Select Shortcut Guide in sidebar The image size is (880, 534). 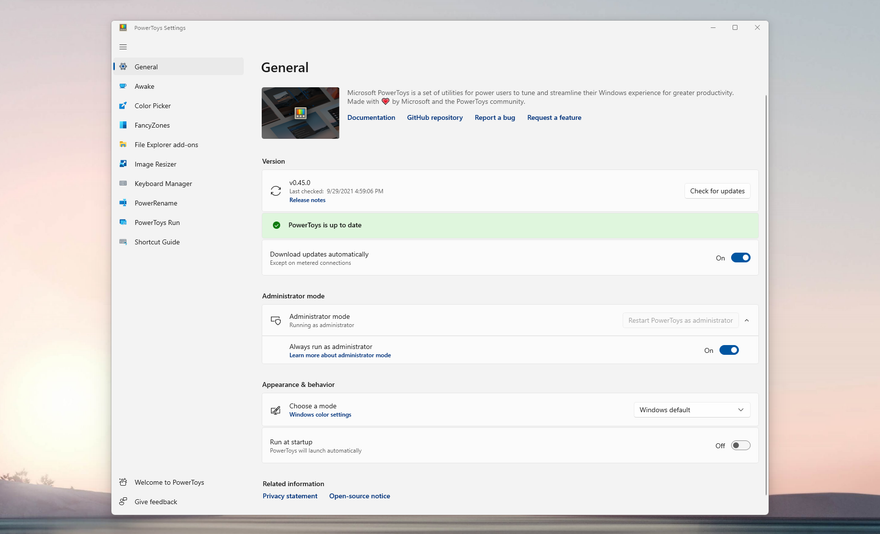pos(178,242)
